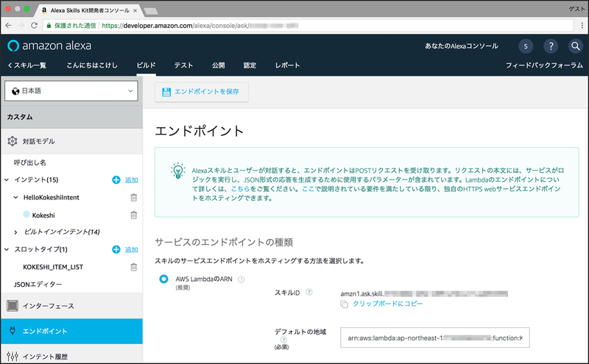Click the help icon next to スキルID
589x364 pixels.
(308, 292)
